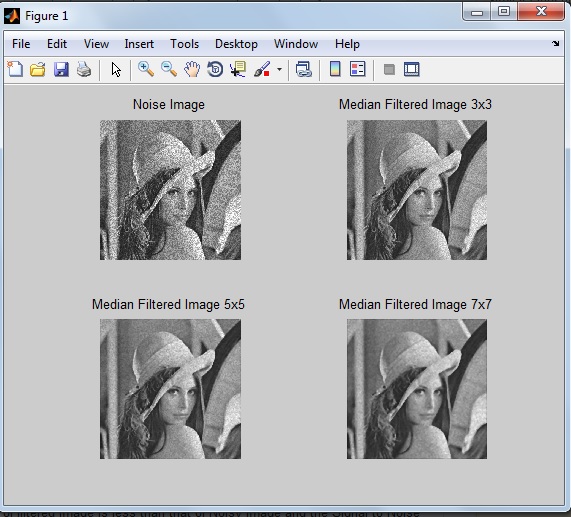This screenshot has height=517, width=571.
Task: Dock the figure using the corner arrow
Action: coord(555,44)
